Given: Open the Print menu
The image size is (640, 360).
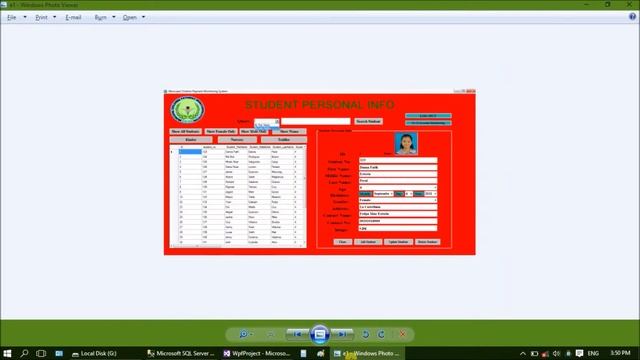Looking at the screenshot, I should [x=41, y=17].
